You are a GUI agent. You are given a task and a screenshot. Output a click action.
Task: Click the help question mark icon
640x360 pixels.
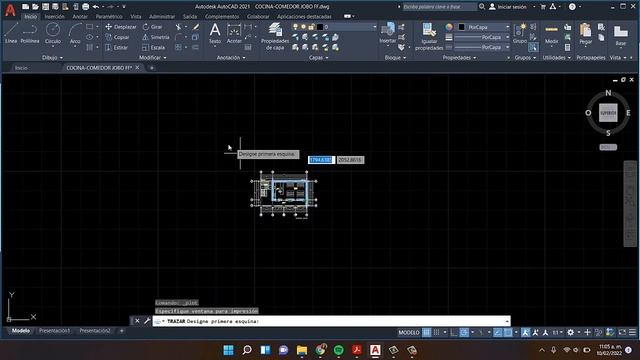572,7
